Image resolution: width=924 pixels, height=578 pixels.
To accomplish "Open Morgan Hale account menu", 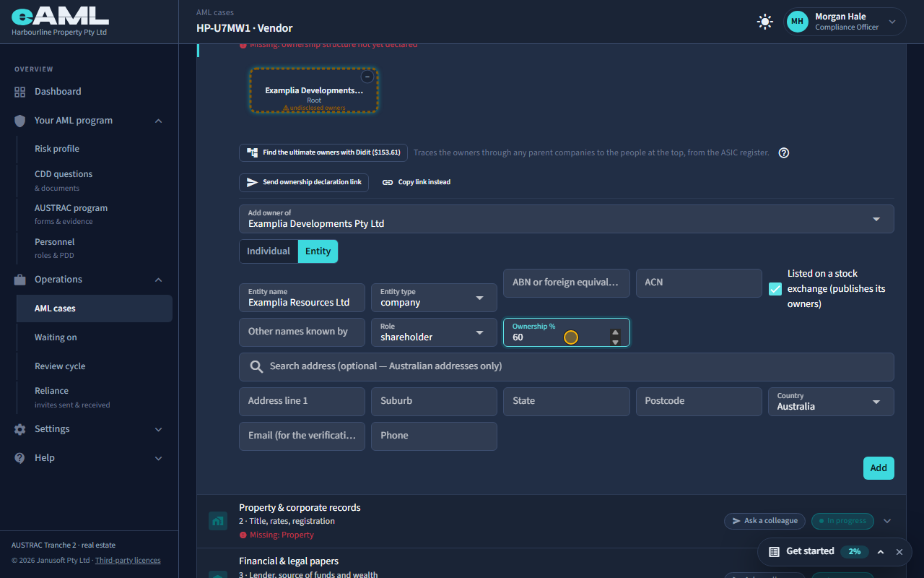I will tap(845, 22).
